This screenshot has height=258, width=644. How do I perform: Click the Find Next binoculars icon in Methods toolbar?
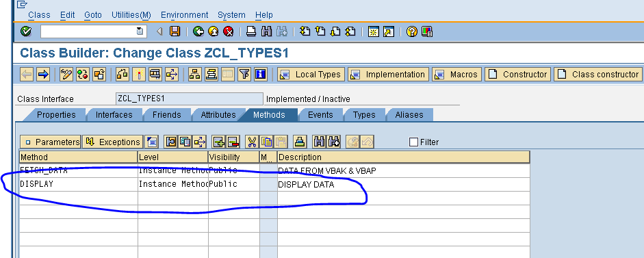[x=333, y=142]
